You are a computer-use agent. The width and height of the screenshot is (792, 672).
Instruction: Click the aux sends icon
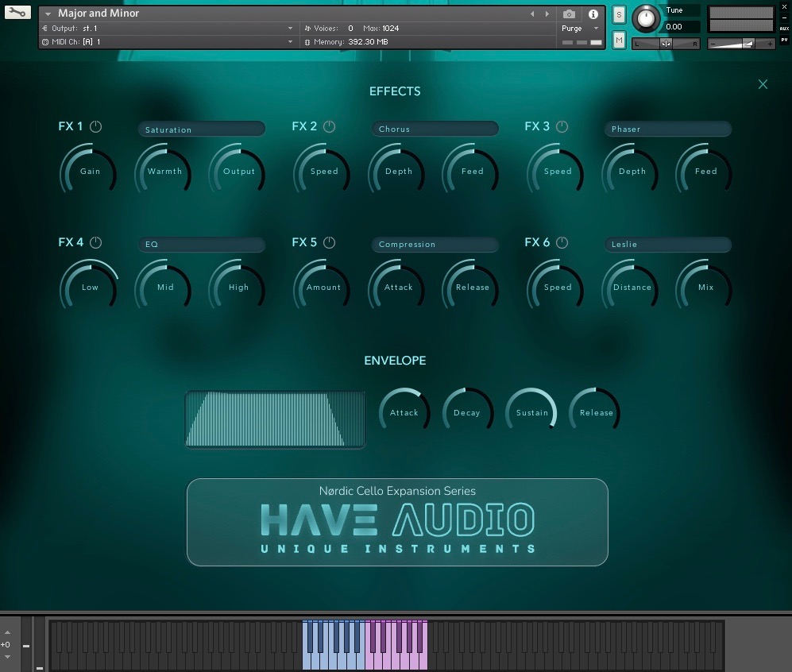coord(785,28)
